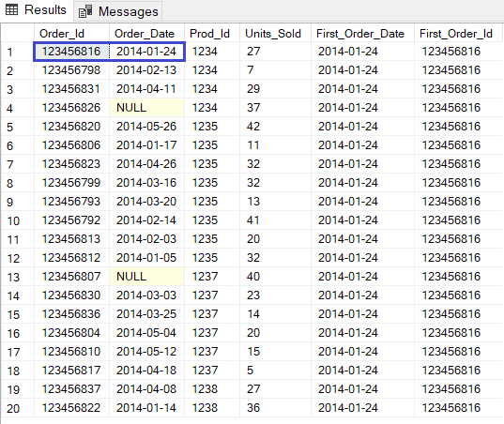504x424 pixels.
Task: Click the Messages tab icon
Action: tap(85, 11)
